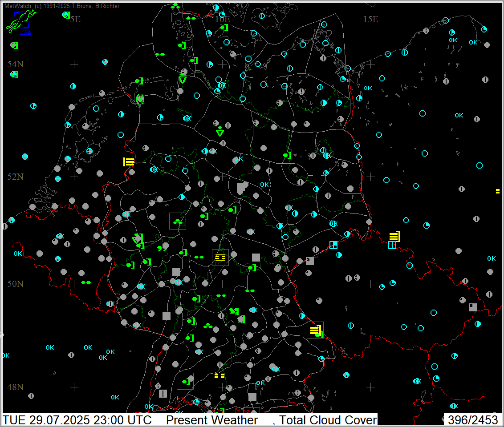
Task: Click the yellow double-dash symbol in southern Germany
Action: point(219,376)
